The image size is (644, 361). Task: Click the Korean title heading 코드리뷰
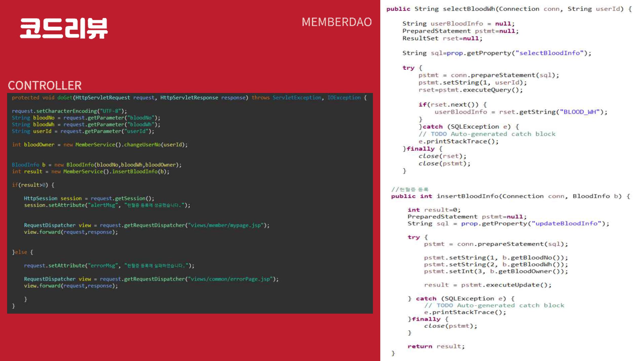(64, 28)
